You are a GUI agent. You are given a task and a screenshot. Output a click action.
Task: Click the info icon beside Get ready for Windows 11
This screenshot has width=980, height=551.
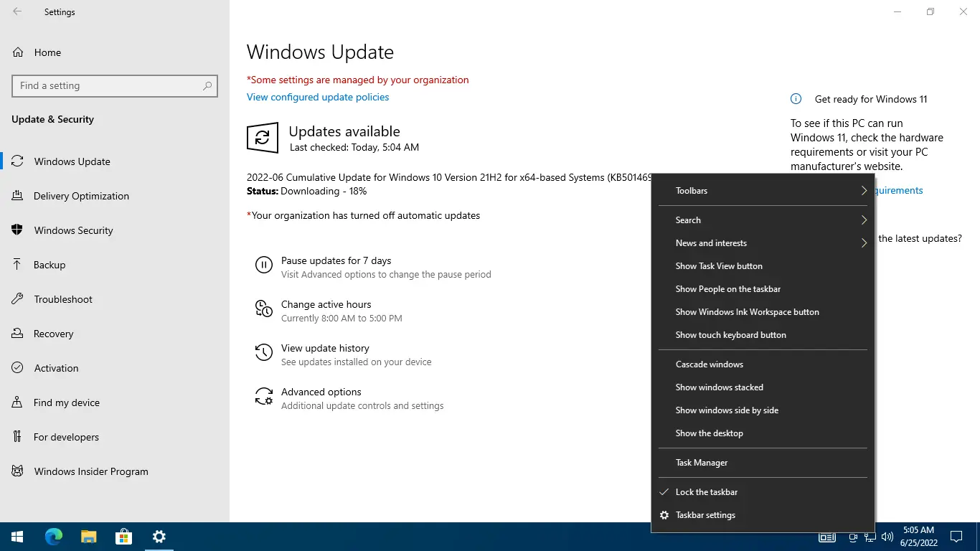[796, 99]
